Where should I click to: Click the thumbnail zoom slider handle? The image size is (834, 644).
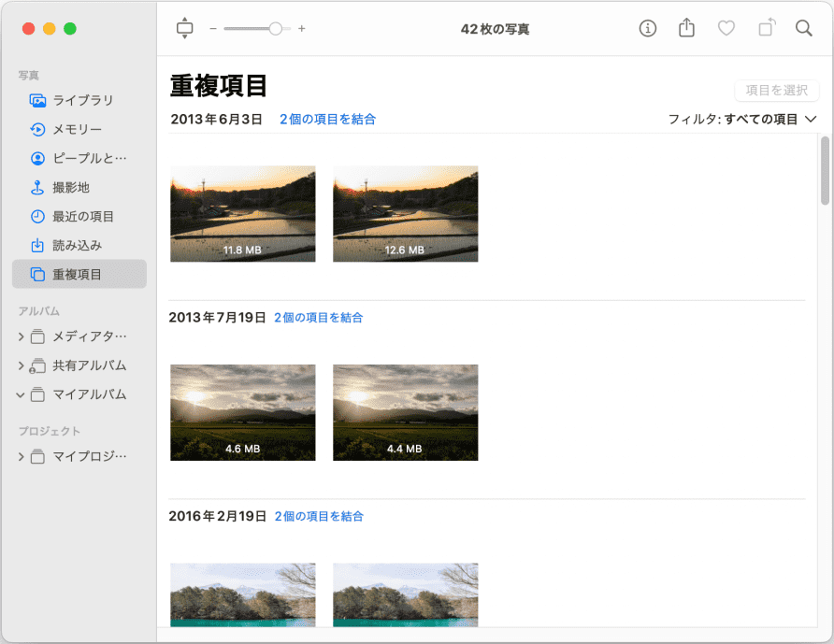pyautogui.click(x=275, y=29)
